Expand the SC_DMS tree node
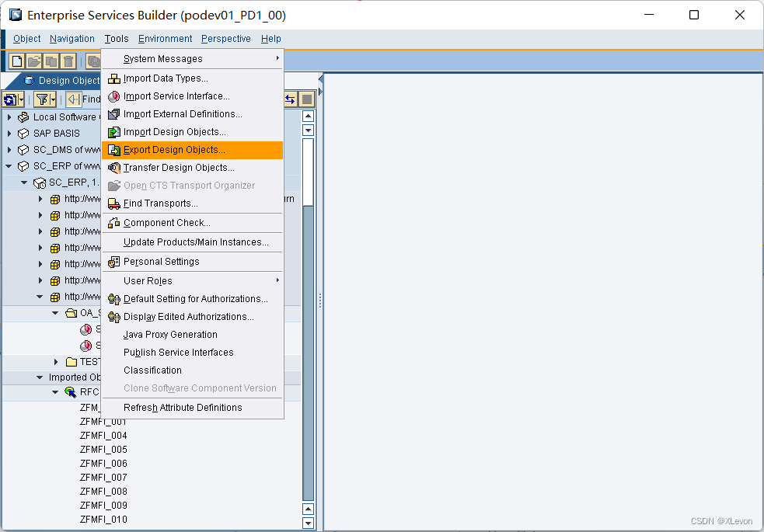Viewport: 764px width, 532px height. click(9, 150)
